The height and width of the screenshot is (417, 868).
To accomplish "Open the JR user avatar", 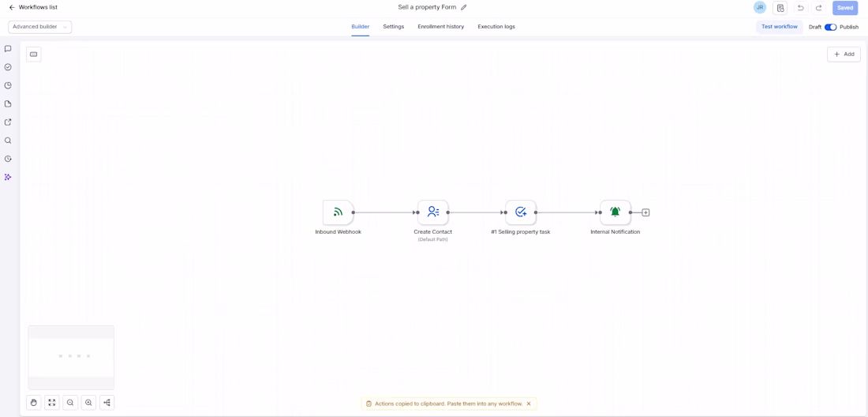I will click(x=759, y=8).
